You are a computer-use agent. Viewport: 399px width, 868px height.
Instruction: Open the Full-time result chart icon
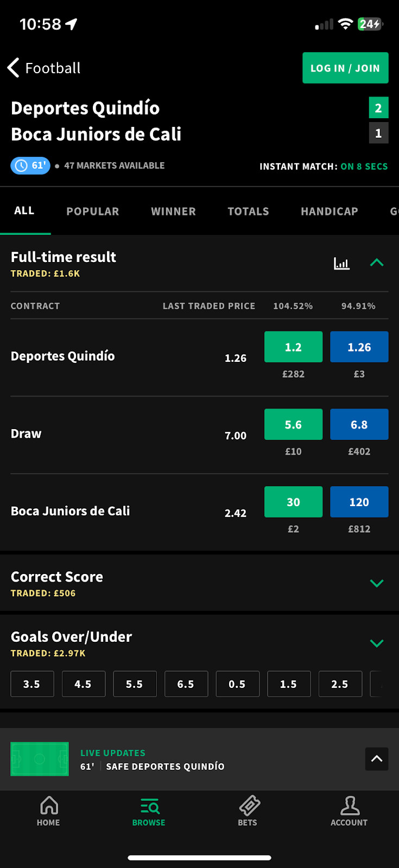(341, 264)
